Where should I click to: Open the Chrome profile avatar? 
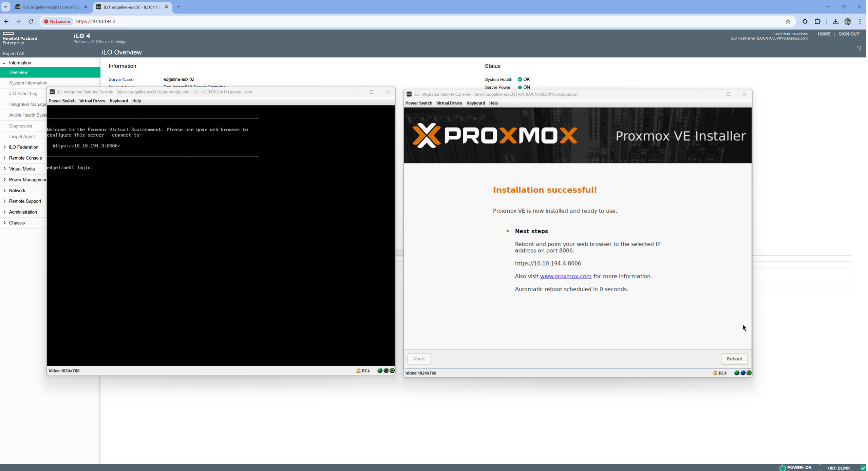(x=847, y=21)
